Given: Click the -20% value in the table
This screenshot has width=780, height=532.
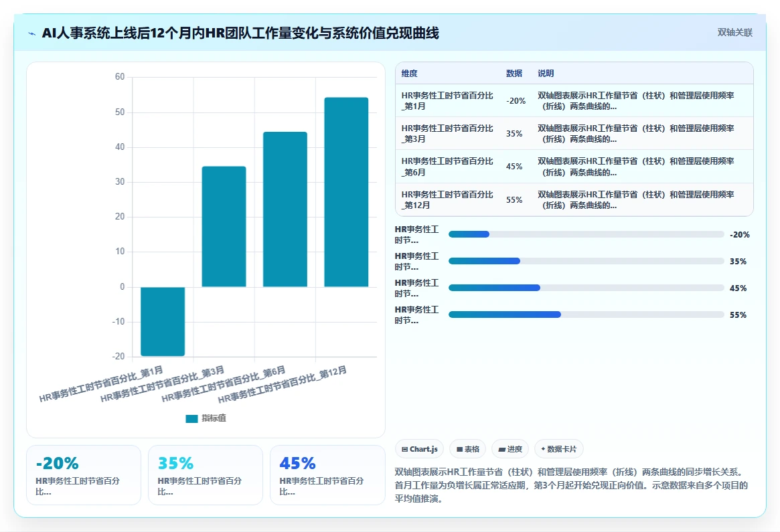Looking at the screenshot, I should 516,101.
